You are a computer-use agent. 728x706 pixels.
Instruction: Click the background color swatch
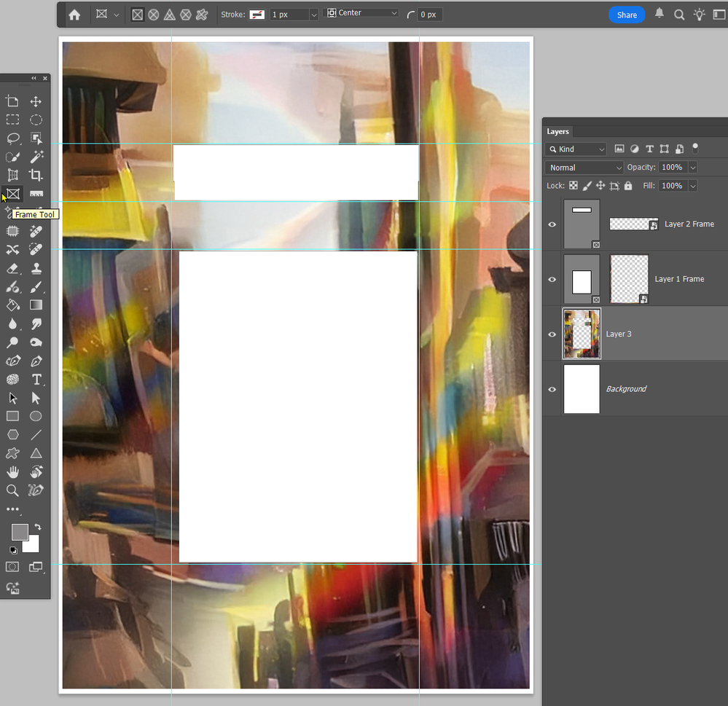33,546
